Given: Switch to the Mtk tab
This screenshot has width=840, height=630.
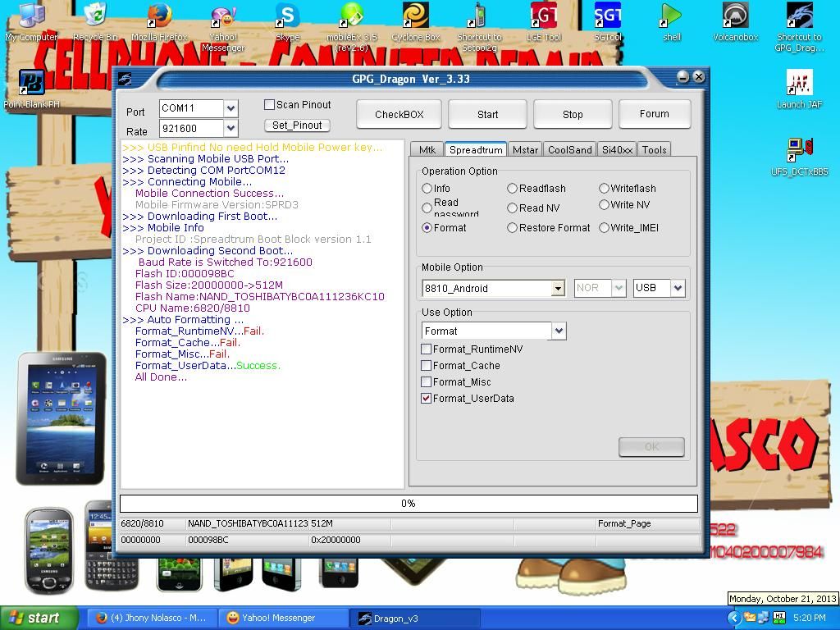Looking at the screenshot, I should (x=427, y=150).
